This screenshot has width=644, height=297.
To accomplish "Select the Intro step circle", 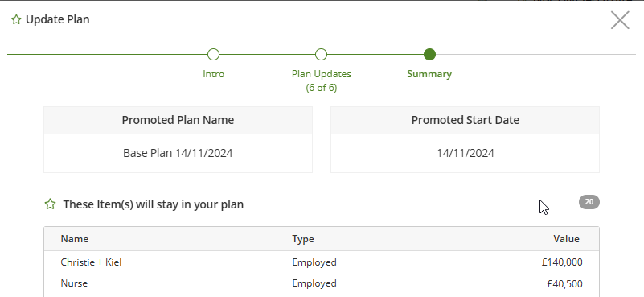I will coord(213,54).
